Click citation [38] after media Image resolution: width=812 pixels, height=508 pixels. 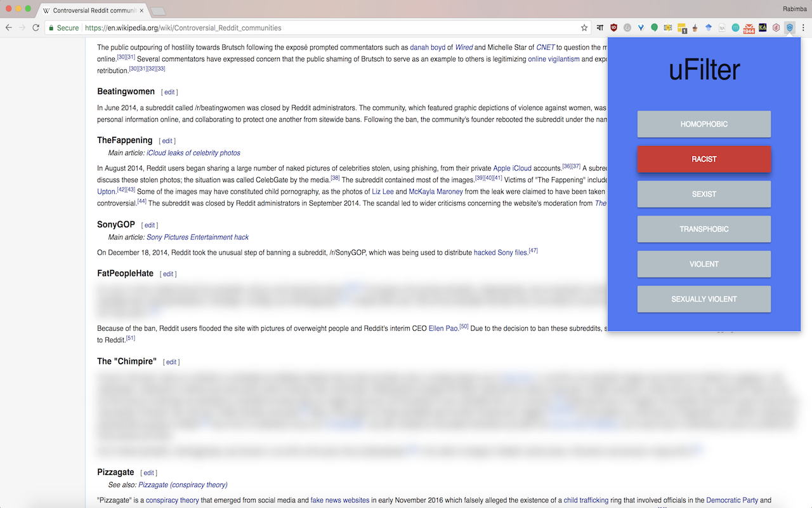click(335, 178)
